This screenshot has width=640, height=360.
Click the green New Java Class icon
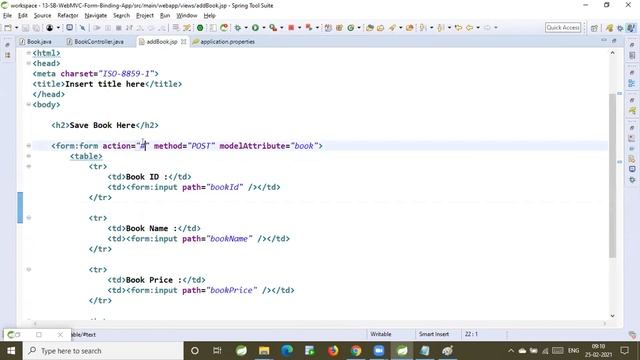(x=351, y=28)
